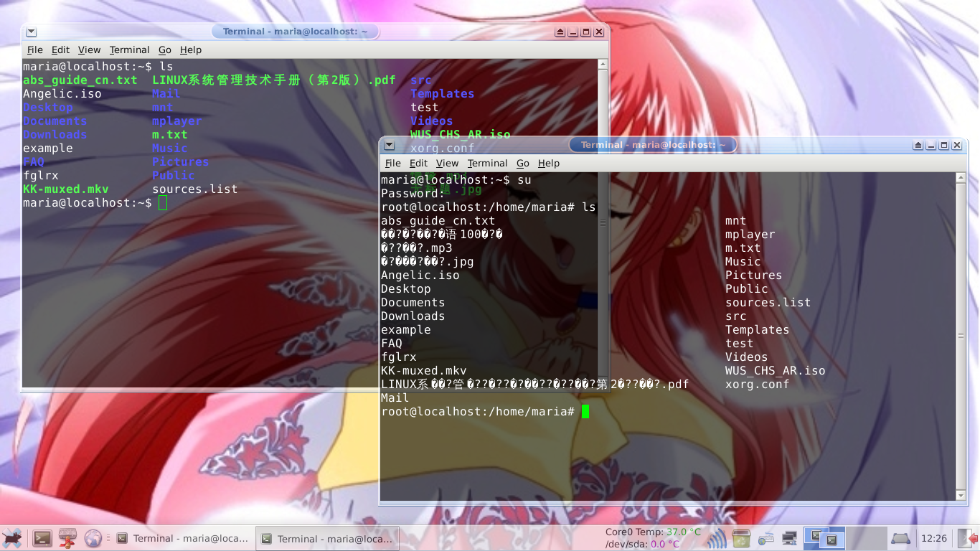This screenshot has height=551, width=980.
Task: Click front Terminal scrollbar up arrow
Action: click(961, 178)
